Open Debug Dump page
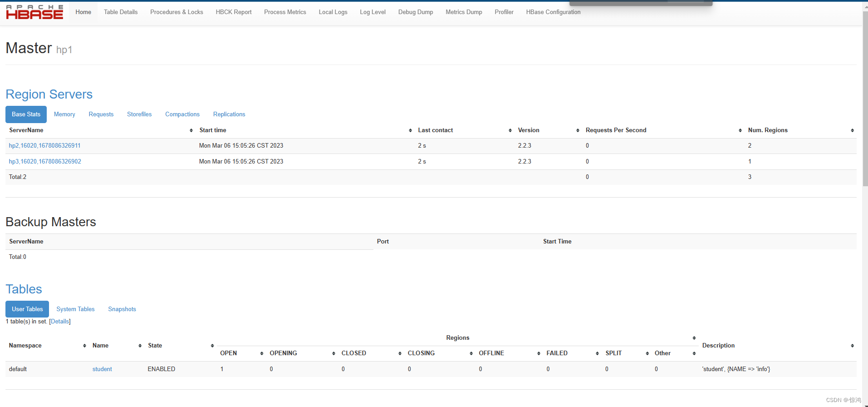 (416, 12)
